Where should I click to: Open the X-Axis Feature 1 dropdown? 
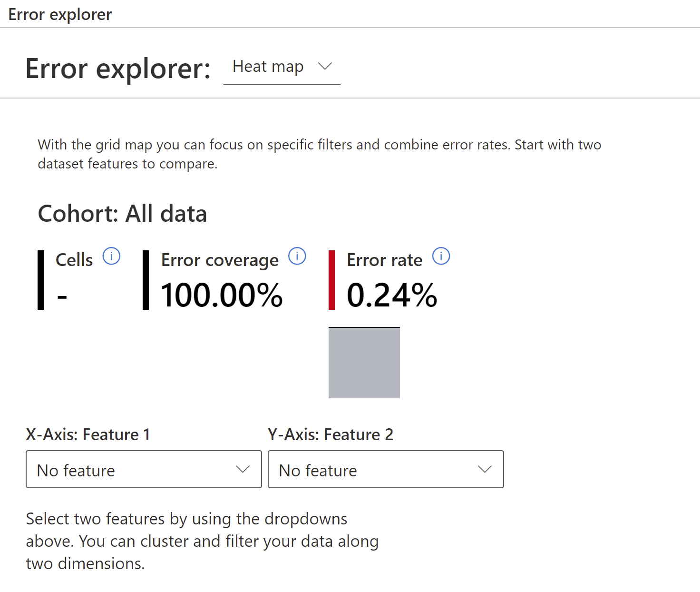pos(144,469)
